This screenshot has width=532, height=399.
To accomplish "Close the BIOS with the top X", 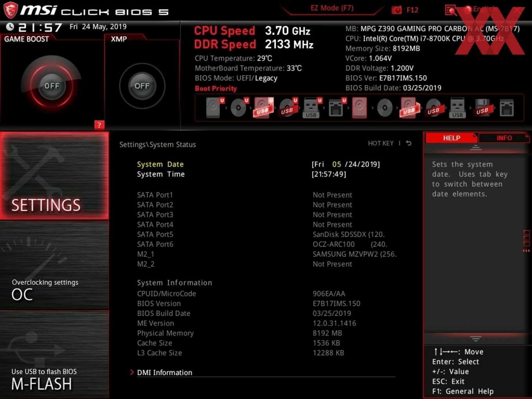I will pos(518,10).
